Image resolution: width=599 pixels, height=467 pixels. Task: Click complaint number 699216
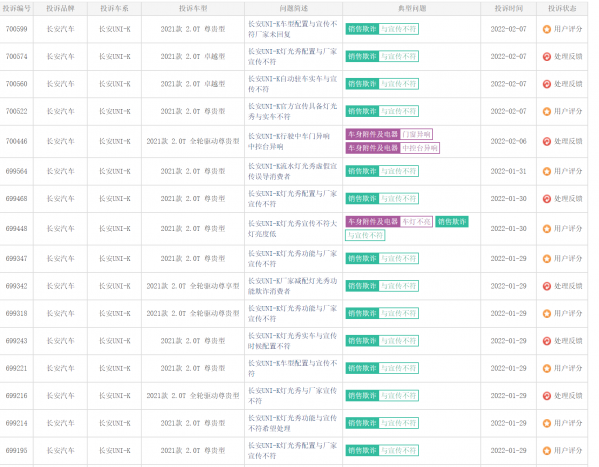point(16,396)
